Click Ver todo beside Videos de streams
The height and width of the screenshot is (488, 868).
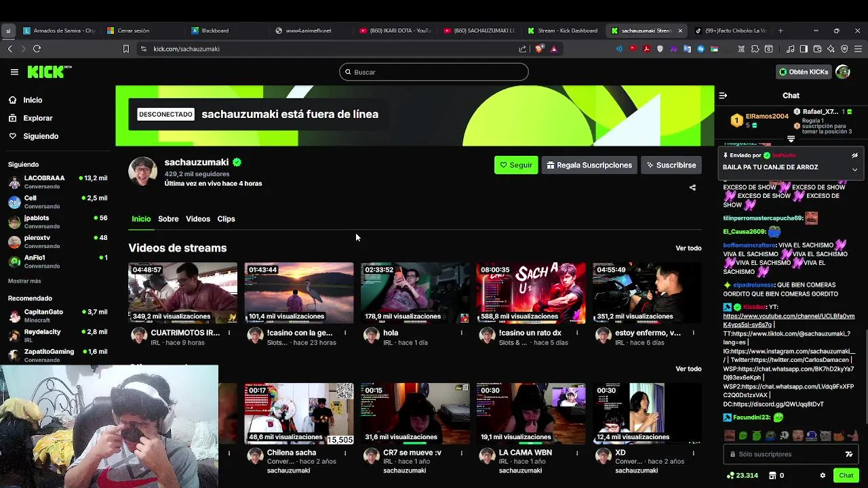tap(688, 248)
